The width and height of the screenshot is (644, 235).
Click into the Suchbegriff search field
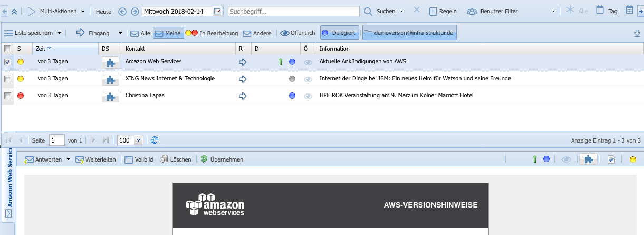pyautogui.click(x=293, y=11)
